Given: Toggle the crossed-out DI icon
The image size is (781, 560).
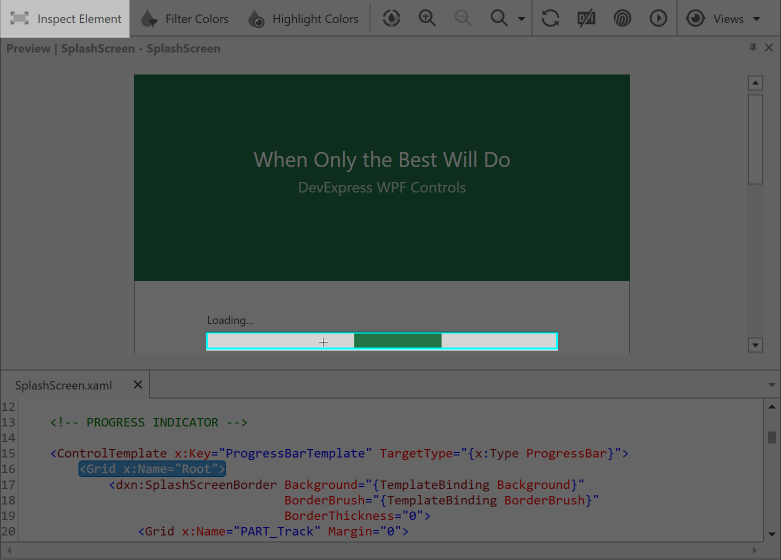Looking at the screenshot, I should 586,19.
